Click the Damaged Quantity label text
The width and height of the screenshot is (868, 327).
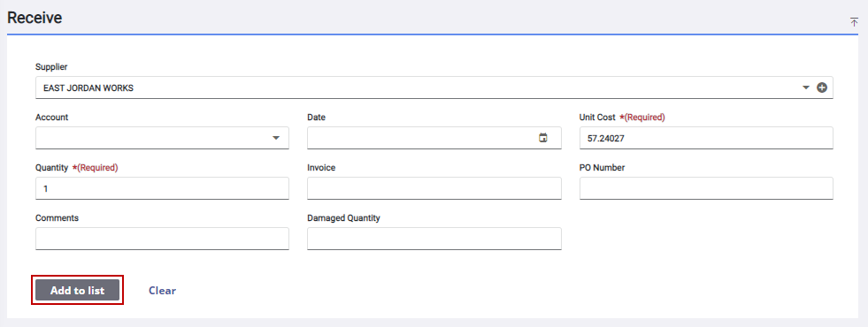[x=344, y=218]
